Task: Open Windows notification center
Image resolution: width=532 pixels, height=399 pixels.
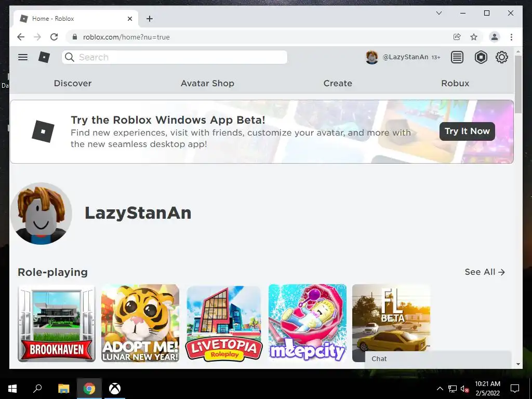Action: [515, 389]
